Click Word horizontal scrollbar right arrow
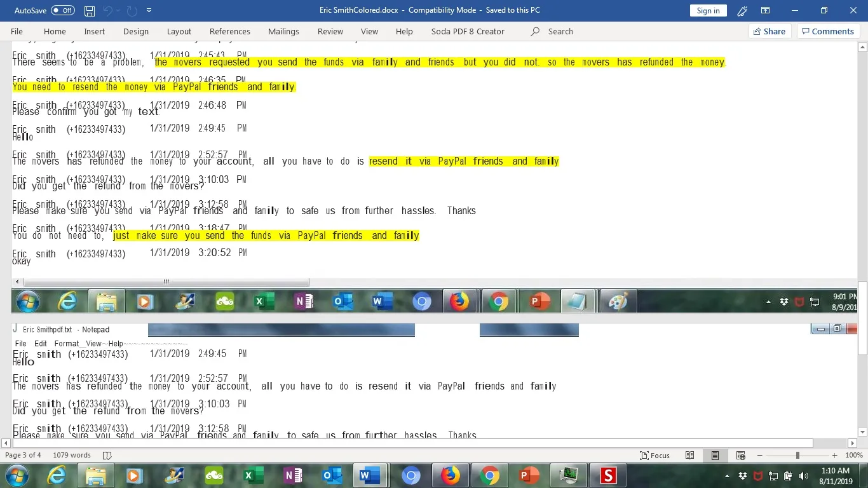The height and width of the screenshot is (488, 868). coord(853,443)
